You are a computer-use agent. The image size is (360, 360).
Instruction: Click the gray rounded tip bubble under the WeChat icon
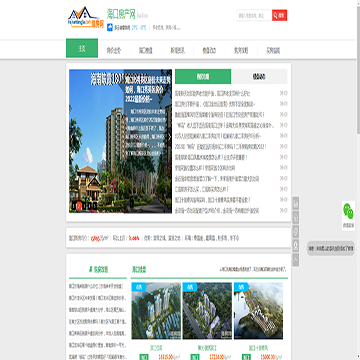click(x=331, y=248)
